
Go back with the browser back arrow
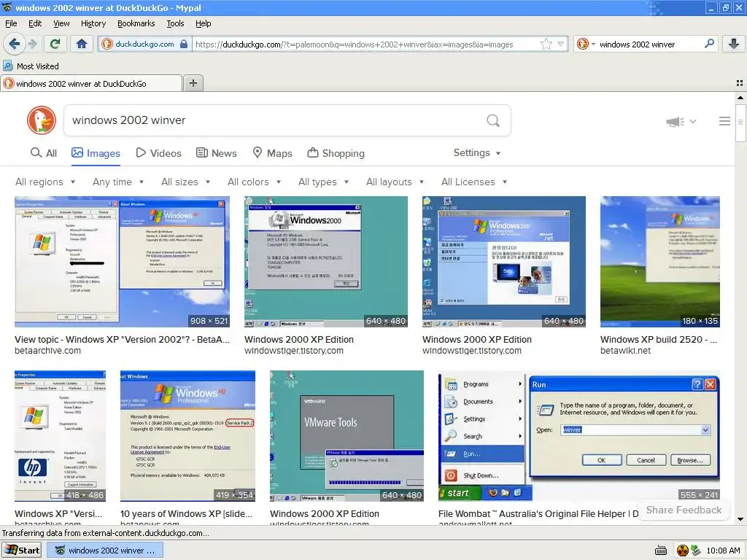pos(14,44)
